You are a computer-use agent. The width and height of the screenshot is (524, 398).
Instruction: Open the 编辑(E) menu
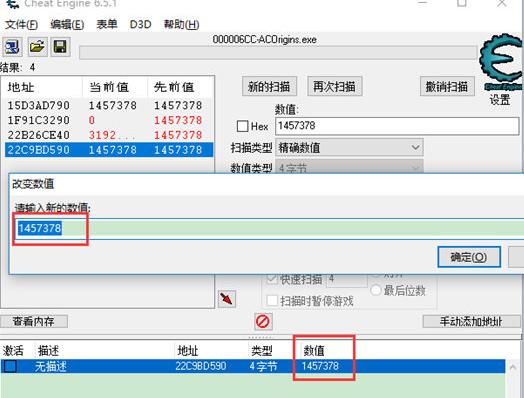67,24
